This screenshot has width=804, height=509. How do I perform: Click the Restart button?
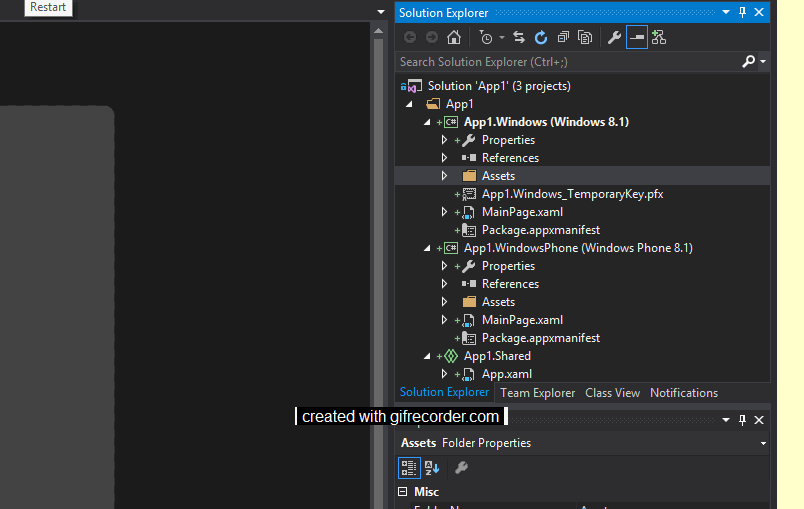click(x=48, y=7)
